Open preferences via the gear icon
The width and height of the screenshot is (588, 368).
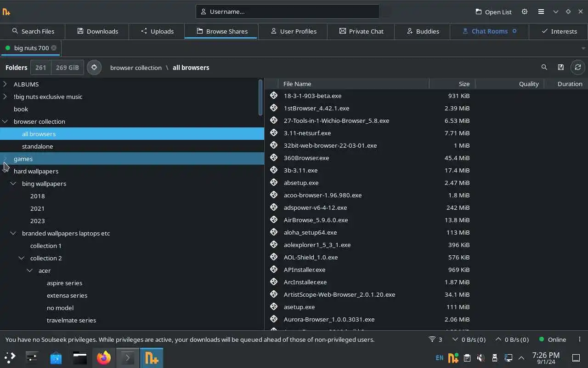click(525, 11)
